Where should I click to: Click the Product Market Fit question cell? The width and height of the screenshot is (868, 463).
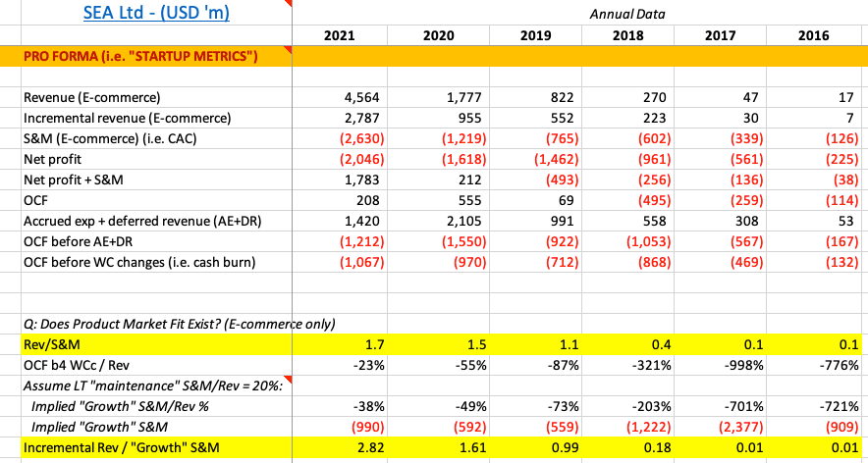point(180,324)
